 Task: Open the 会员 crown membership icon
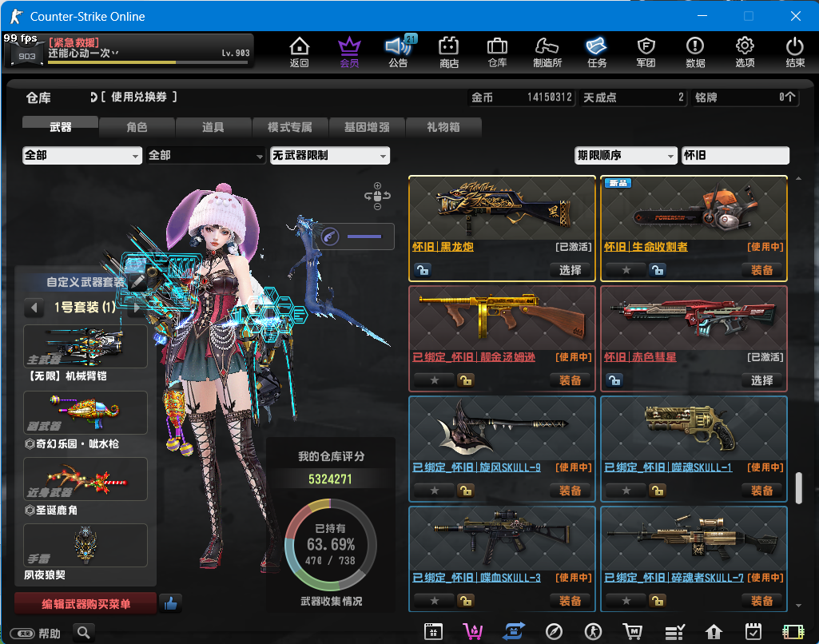[x=349, y=52]
